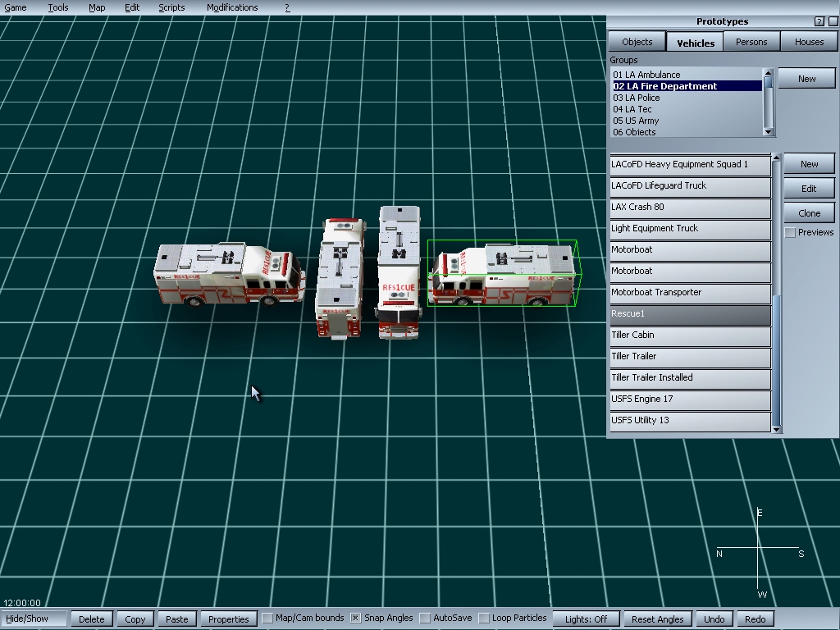Select Rescue1 prototype
The height and width of the screenshot is (630, 840).
pos(690,314)
